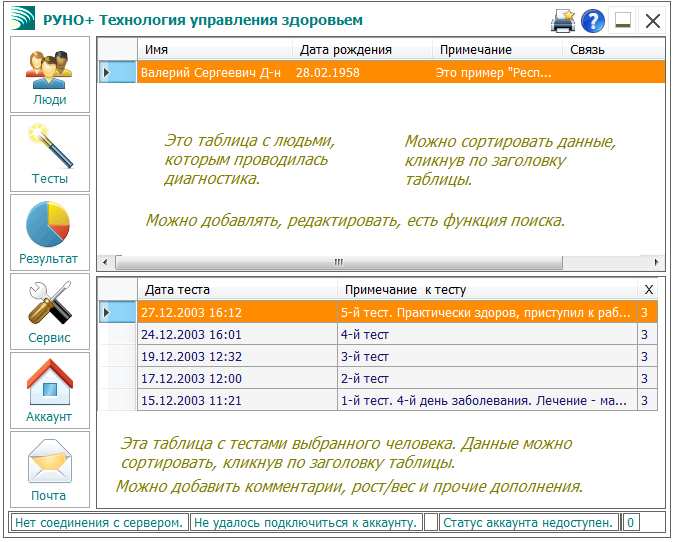674x542 pixels.
Task: Click horizontal scrollbar thumb in people table
Action: coord(339,262)
